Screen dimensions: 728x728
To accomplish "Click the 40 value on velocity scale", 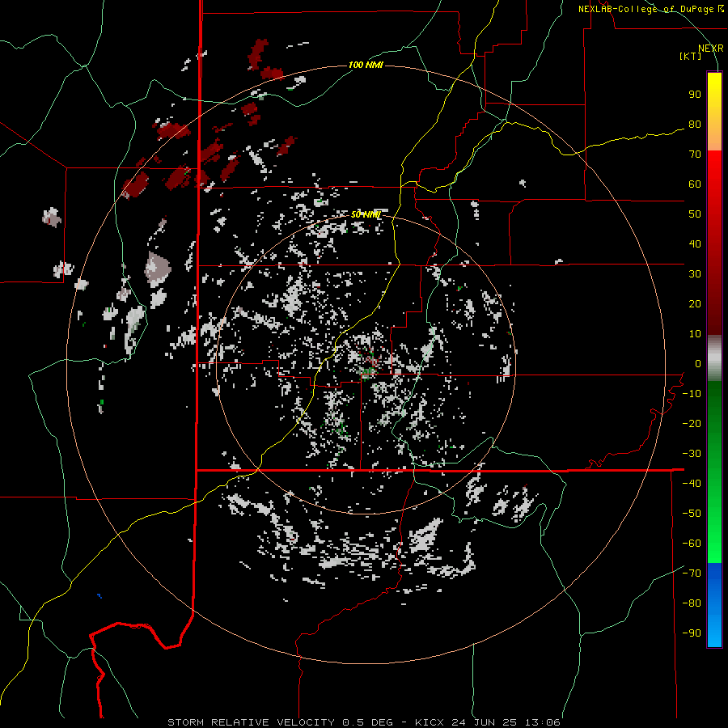I will tap(695, 244).
